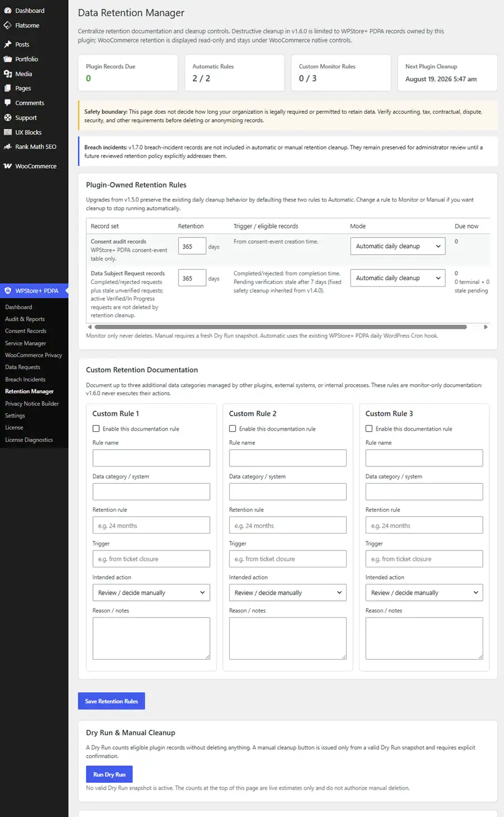Open Mode dropdown for Data Subject Request records
This screenshot has width=504, height=817.
tap(398, 278)
